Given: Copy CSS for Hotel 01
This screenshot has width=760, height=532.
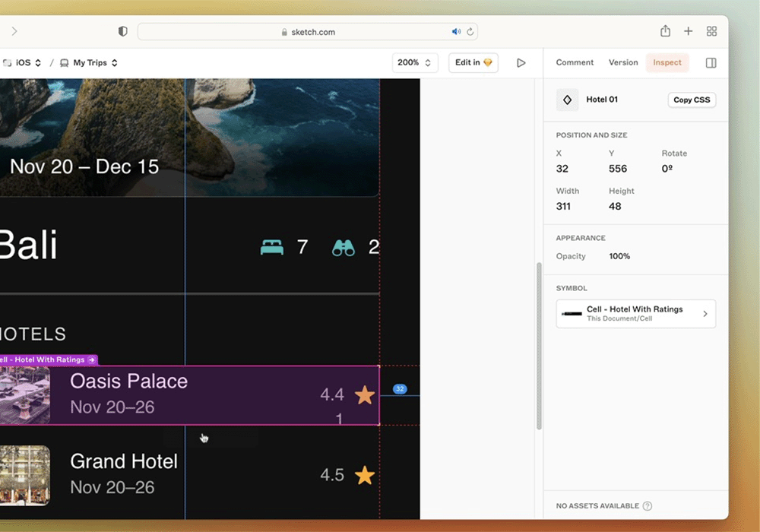Looking at the screenshot, I should (692, 100).
